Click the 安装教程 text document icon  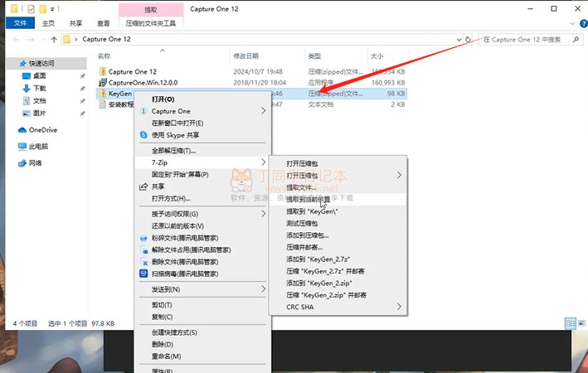tap(102, 104)
